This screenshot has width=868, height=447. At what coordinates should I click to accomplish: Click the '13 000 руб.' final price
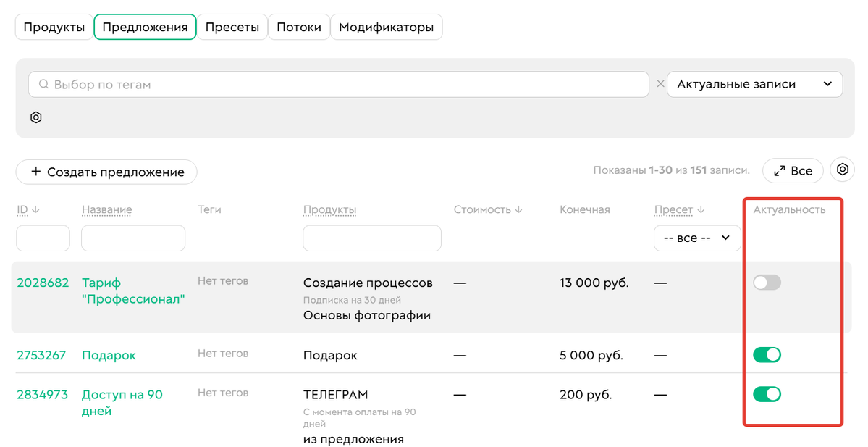click(x=594, y=283)
